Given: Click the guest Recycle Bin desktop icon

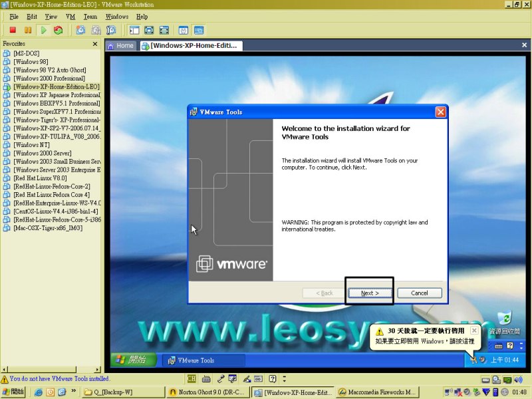Looking at the screenshot, I should pyautogui.click(x=504, y=323).
